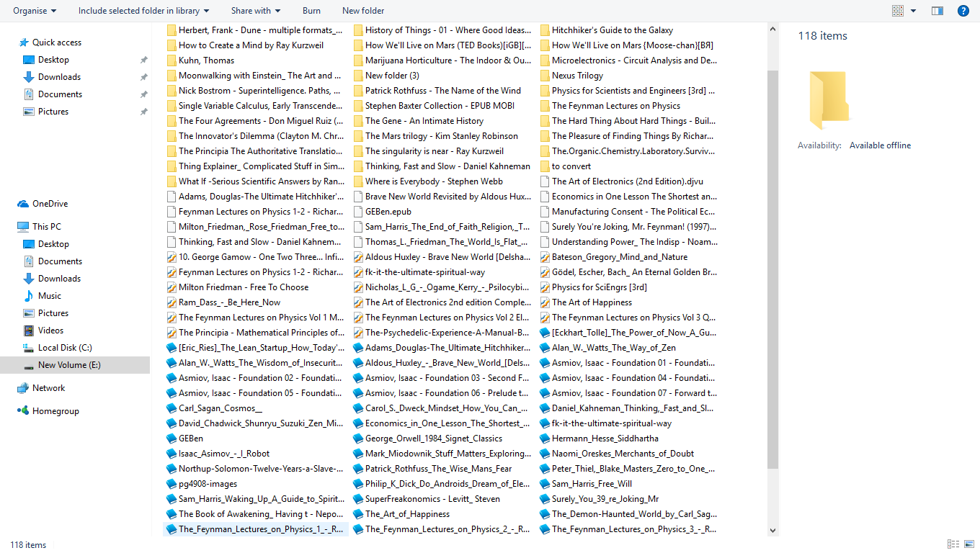Click the file list scrollbar down arrow

(773, 531)
